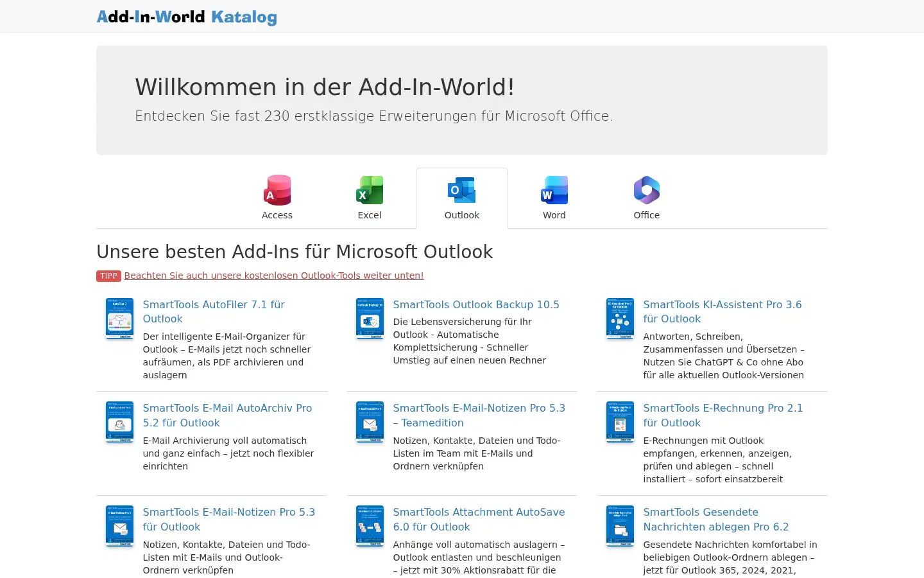Open SmartTools KI-Assistent Pro 3.6 product thumbnail
The height and width of the screenshot is (578, 924).
(x=620, y=319)
